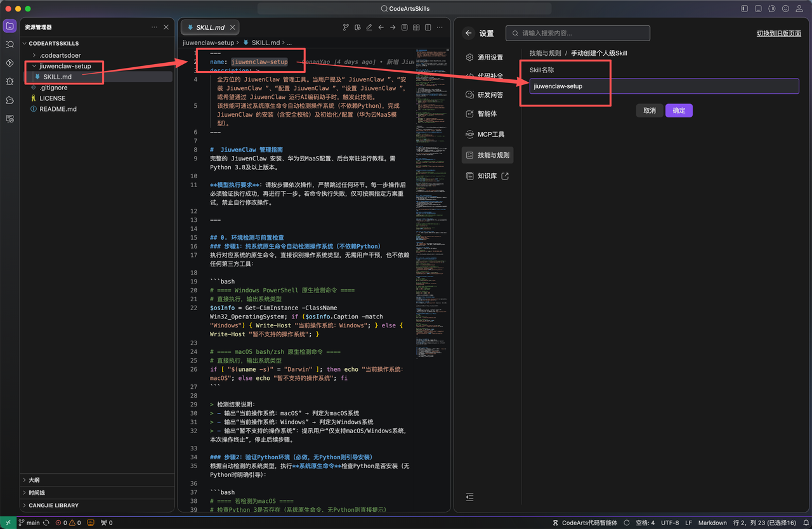Viewport: 812px width, 529px height.
Task: Click the document view icon in editor toolbar
Action: (404, 27)
